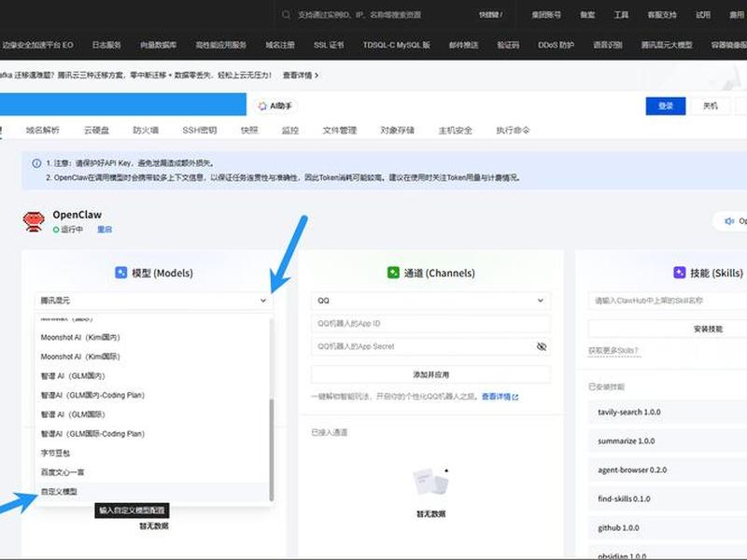
Task: Click the blue 登录 button
Action: click(x=666, y=105)
